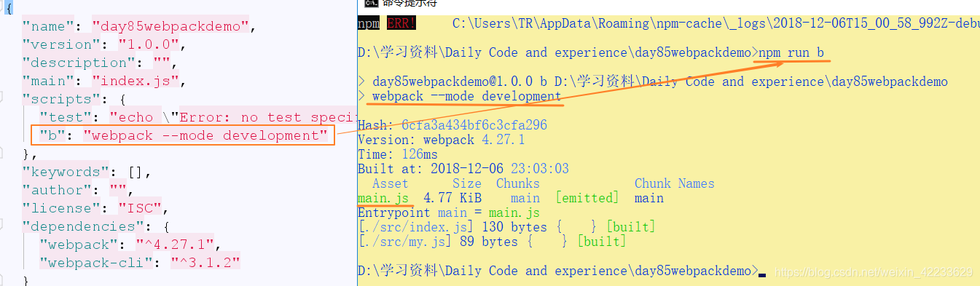Click the "4.77 KiB" size value
Image resolution: width=980 pixels, height=286 pixels.
pos(452,198)
